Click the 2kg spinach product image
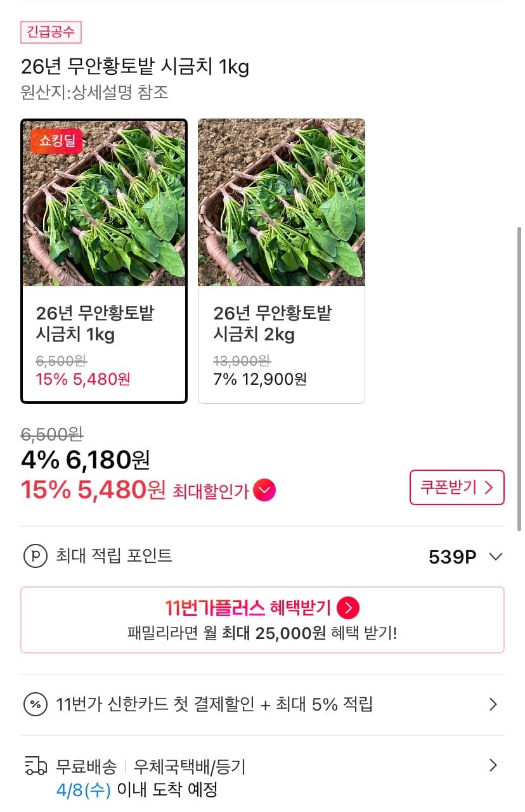The image size is (525, 812). 281,203
